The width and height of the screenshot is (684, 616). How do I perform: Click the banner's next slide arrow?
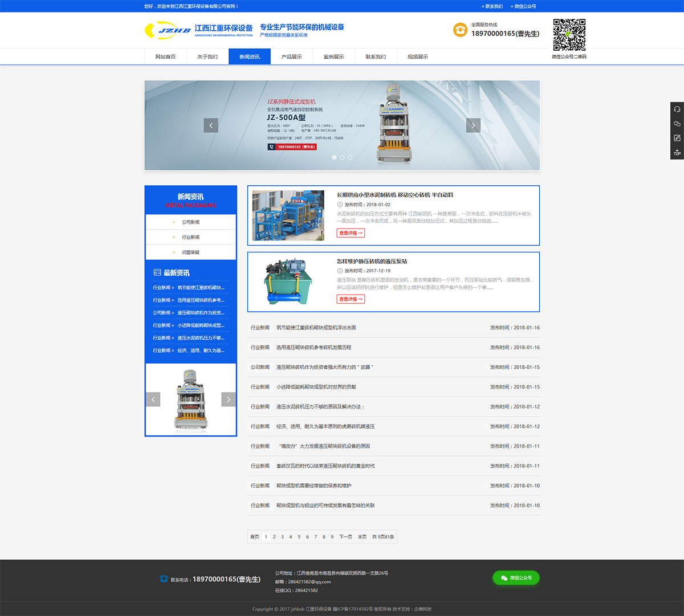tap(473, 125)
